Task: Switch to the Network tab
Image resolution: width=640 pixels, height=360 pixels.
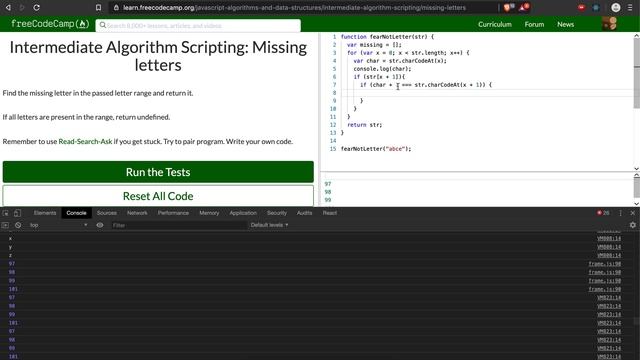Action: (x=137, y=213)
